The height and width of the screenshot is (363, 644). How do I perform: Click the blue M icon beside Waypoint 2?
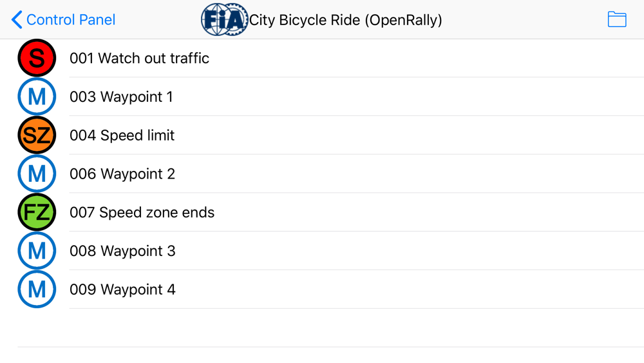(37, 174)
